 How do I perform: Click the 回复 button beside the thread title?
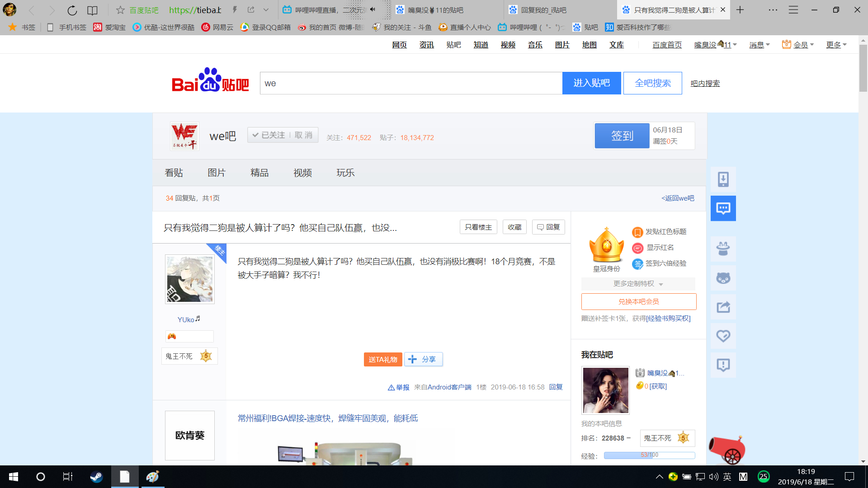[x=548, y=227]
